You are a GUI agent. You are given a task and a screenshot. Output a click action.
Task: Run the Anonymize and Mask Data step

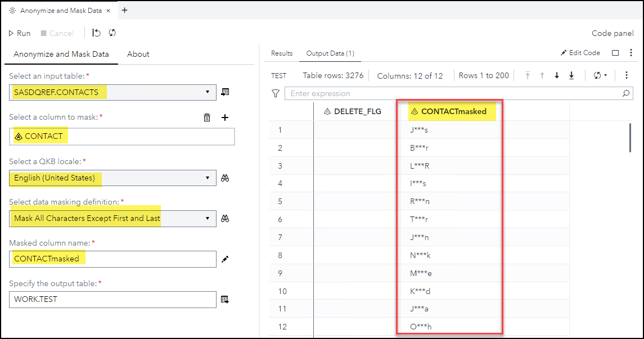(19, 33)
